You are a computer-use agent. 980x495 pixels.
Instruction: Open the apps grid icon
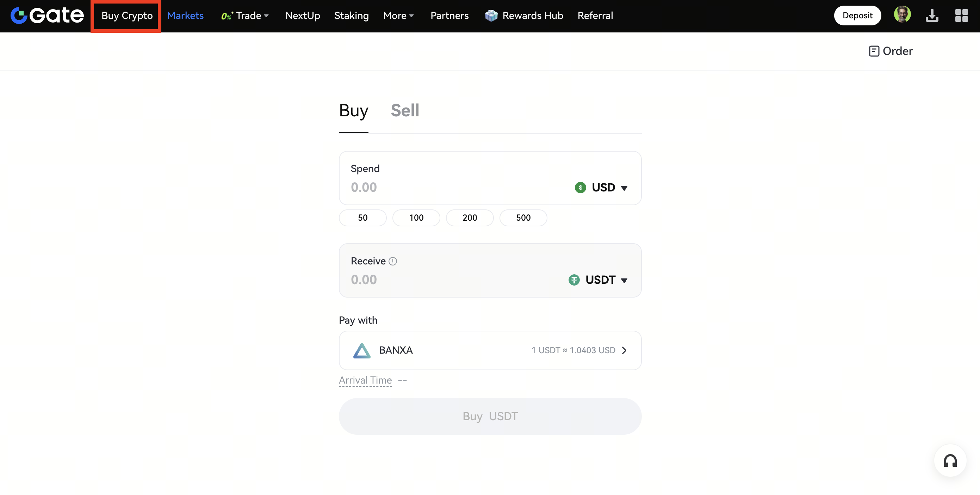[961, 16]
